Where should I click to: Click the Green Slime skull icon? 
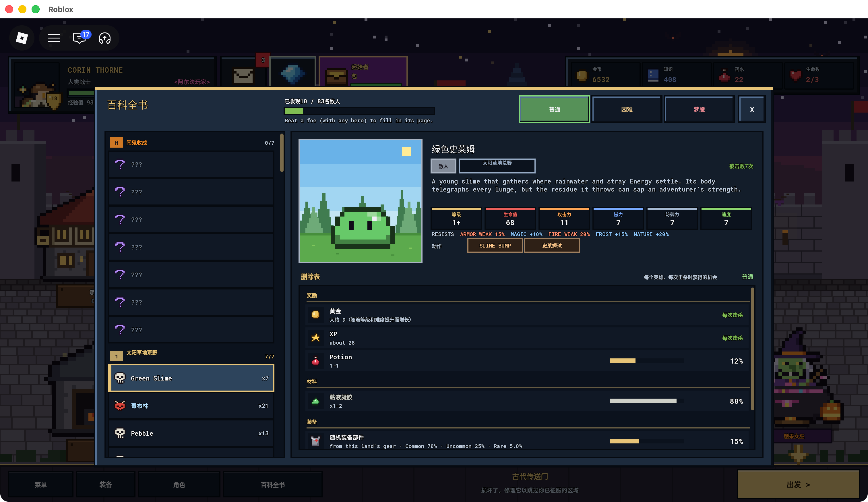click(120, 378)
